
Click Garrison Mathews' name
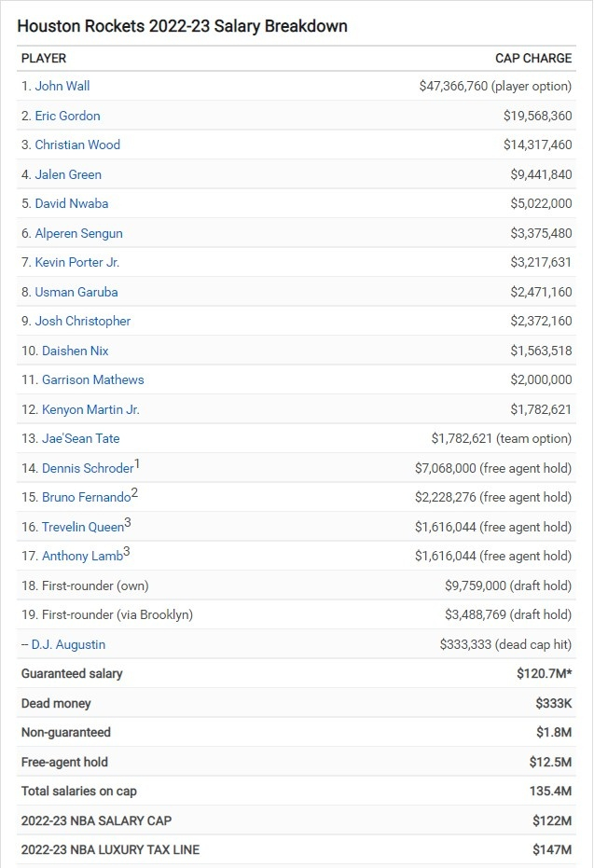pos(93,379)
